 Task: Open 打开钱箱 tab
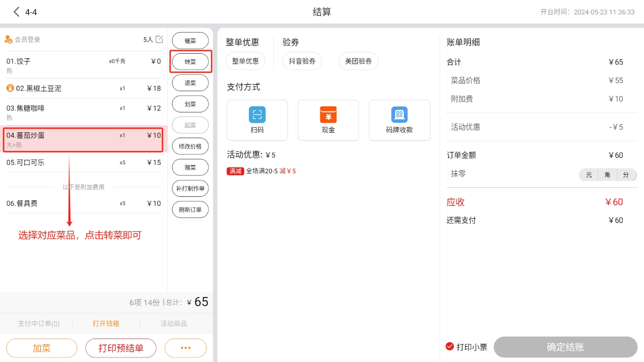point(106,324)
